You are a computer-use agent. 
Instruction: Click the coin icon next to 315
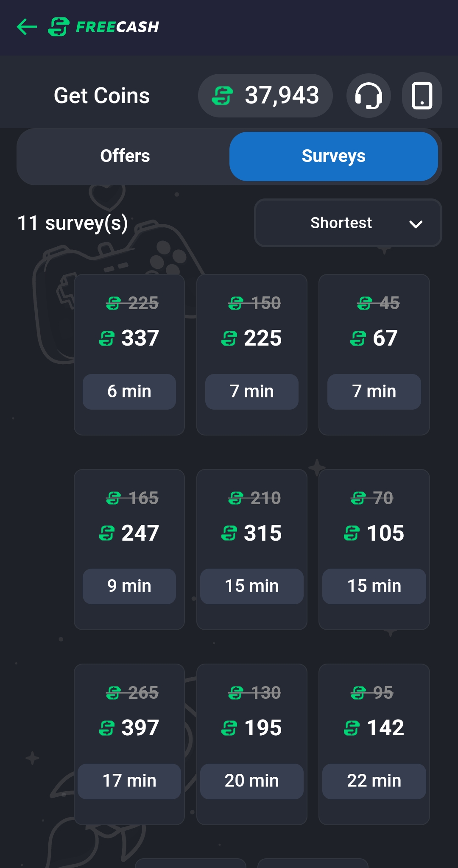coord(229,533)
